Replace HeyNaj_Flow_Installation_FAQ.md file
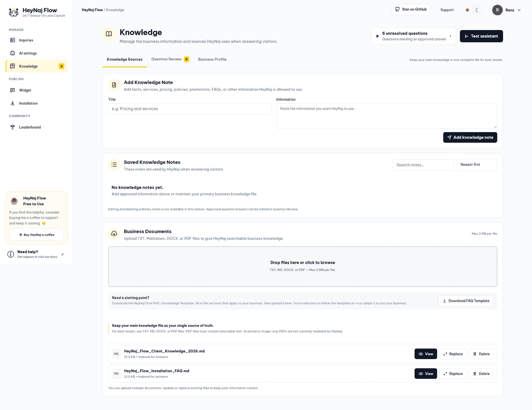Viewport: 532px width, 410px height. coord(453,374)
